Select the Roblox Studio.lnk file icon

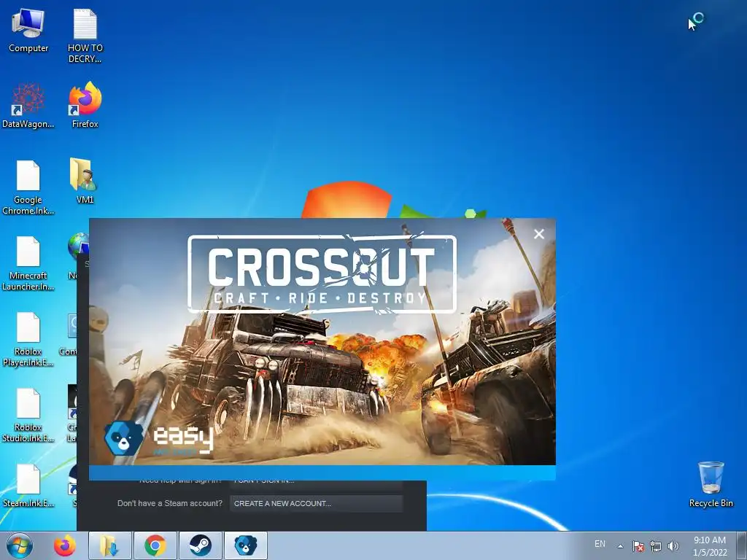(x=28, y=415)
